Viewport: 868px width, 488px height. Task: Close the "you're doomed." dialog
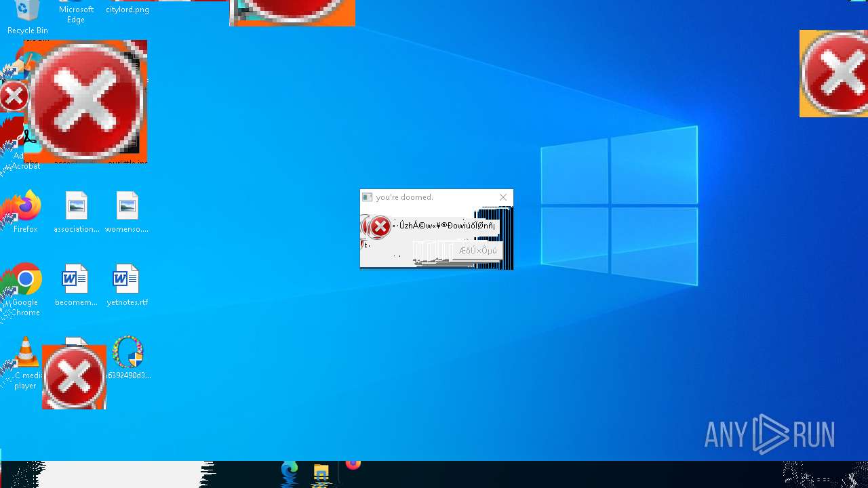(503, 197)
